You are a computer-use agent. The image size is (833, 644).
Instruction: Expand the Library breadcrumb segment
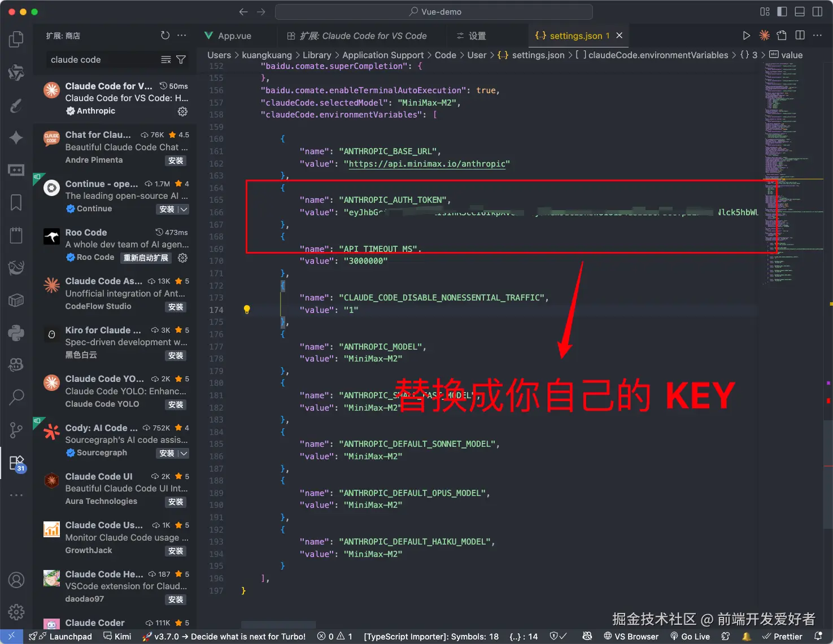point(317,55)
